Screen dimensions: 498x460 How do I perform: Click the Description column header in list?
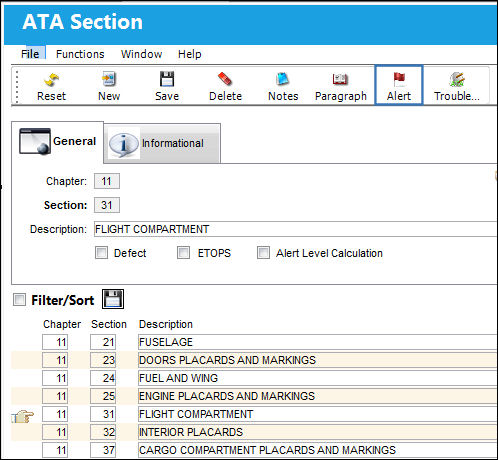[166, 324]
